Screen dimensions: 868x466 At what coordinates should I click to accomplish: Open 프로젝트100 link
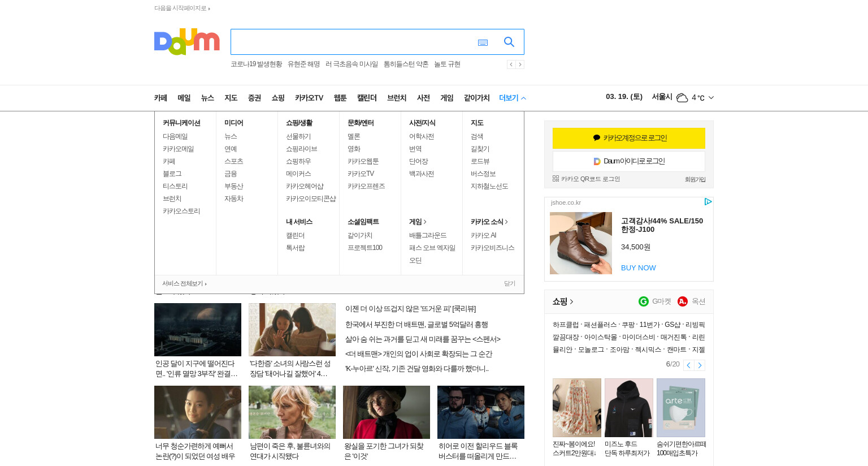[364, 248]
